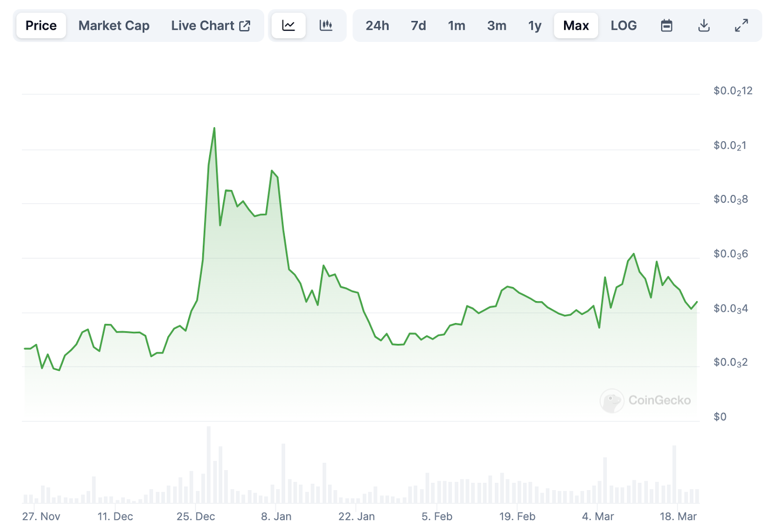This screenshot has width=780, height=532.
Task: Select the Market Cap tab
Action: [114, 25]
